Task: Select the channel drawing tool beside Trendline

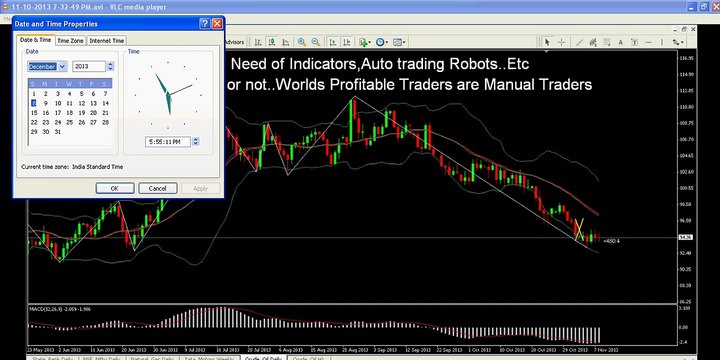Action: coord(593,42)
